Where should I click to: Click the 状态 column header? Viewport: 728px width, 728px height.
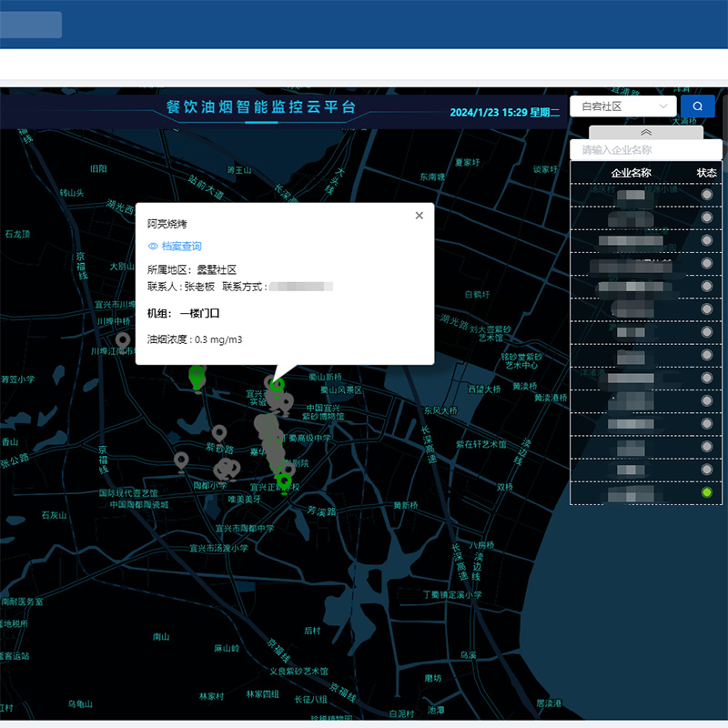pyautogui.click(x=706, y=172)
